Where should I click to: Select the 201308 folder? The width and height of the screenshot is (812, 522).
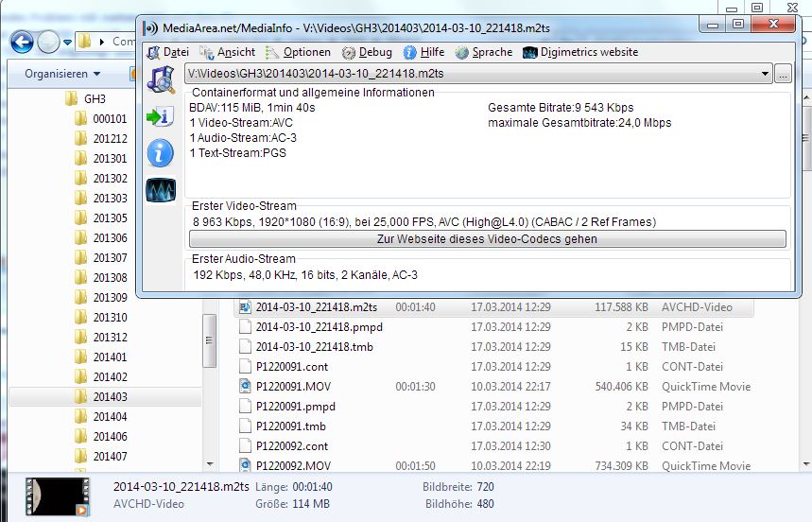[x=101, y=278]
